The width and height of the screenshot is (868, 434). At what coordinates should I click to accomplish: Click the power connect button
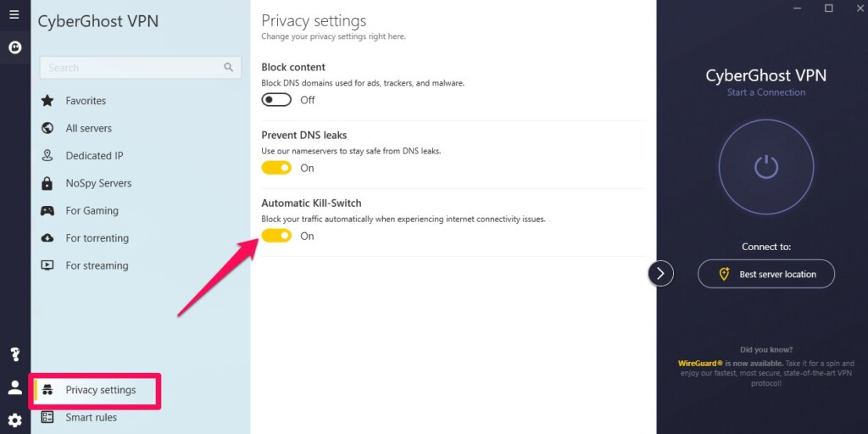[766, 167]
